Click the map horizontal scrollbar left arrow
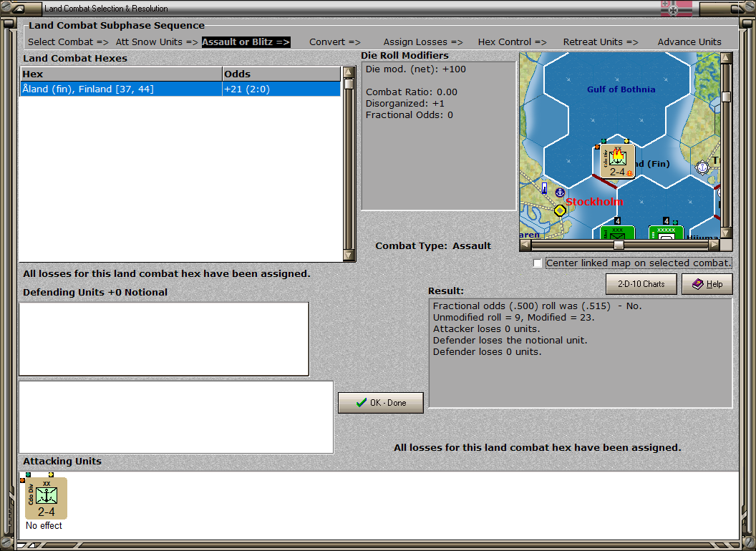756x551 pixels. [x=525, y=245]
